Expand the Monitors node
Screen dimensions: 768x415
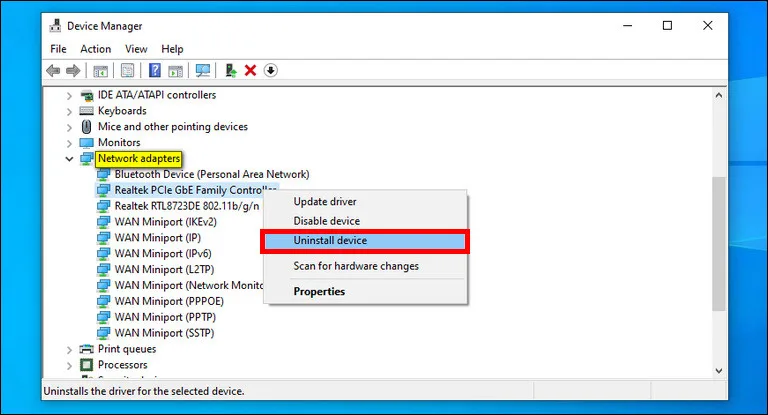69,143
